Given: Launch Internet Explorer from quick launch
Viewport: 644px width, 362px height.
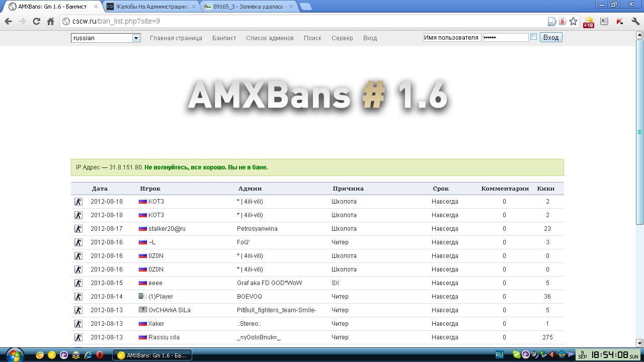Looking at the screenshot, I should 88,355.
